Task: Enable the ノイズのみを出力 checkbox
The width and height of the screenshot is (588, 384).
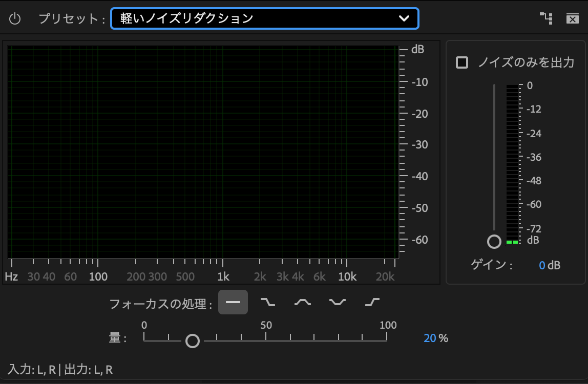Action: 462,63
